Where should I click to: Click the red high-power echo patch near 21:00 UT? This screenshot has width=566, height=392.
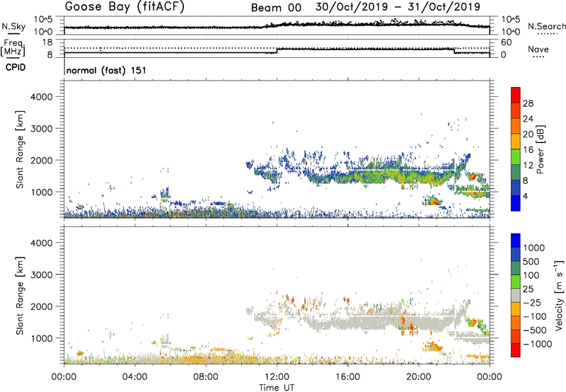pos(434,202)
